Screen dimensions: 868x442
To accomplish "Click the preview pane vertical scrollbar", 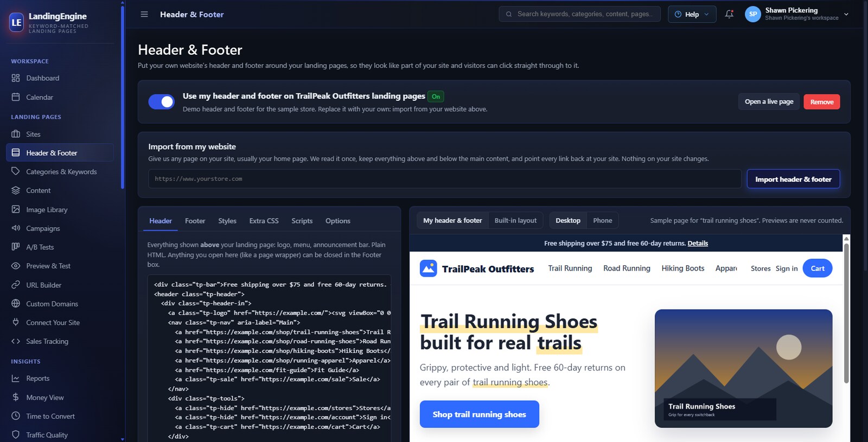I will [x=846, y=313].
